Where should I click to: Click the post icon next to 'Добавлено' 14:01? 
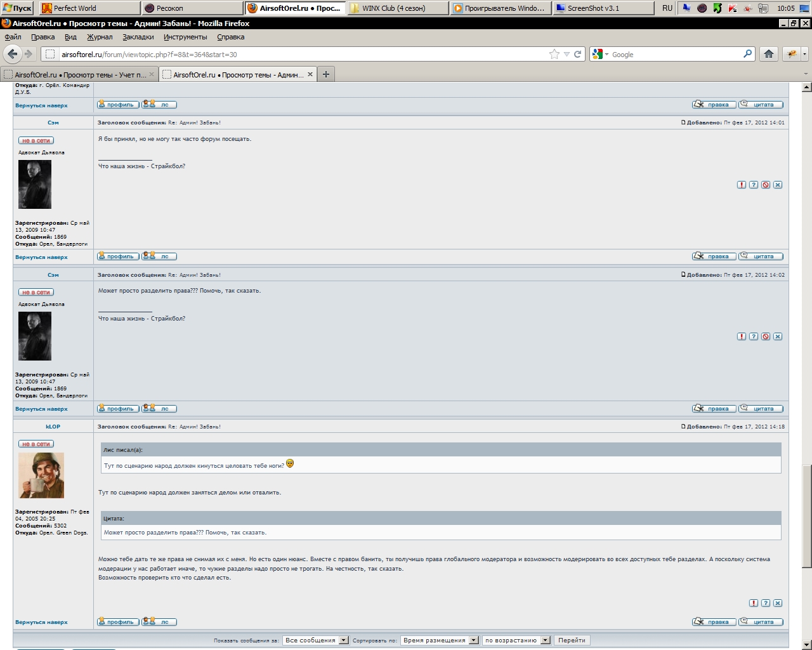click(683, 123)
